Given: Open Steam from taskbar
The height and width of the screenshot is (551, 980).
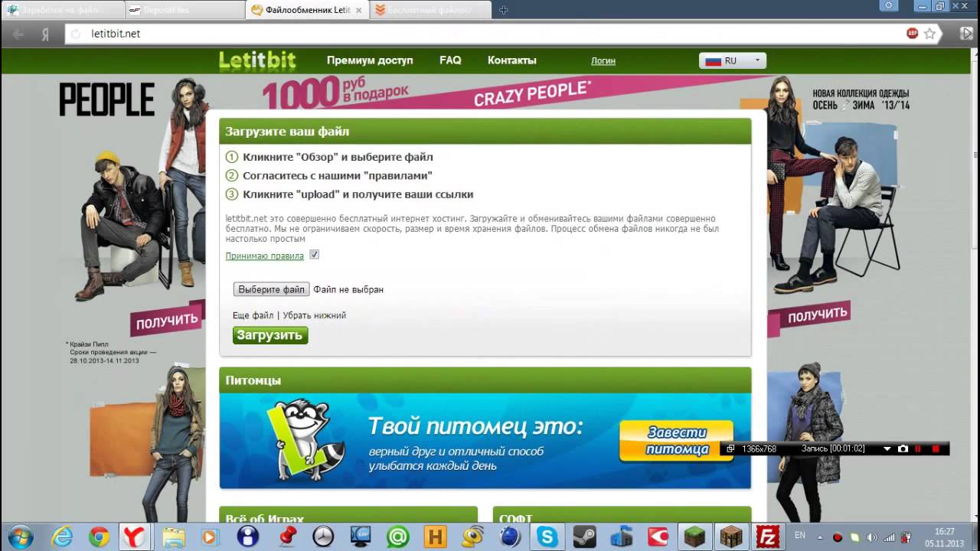Looking at the screenshot, I should pyautogui.click(x=585, y=536).
